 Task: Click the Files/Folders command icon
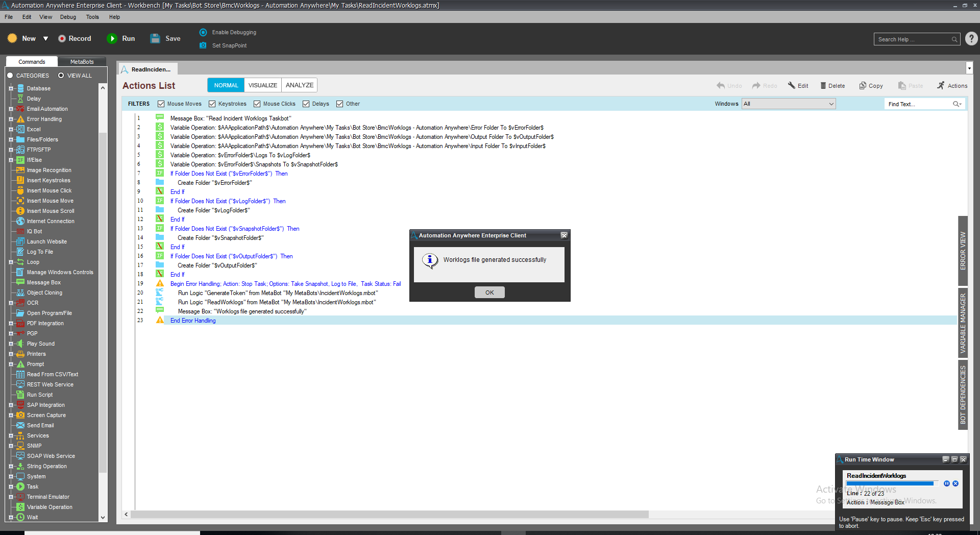point(20,139)
